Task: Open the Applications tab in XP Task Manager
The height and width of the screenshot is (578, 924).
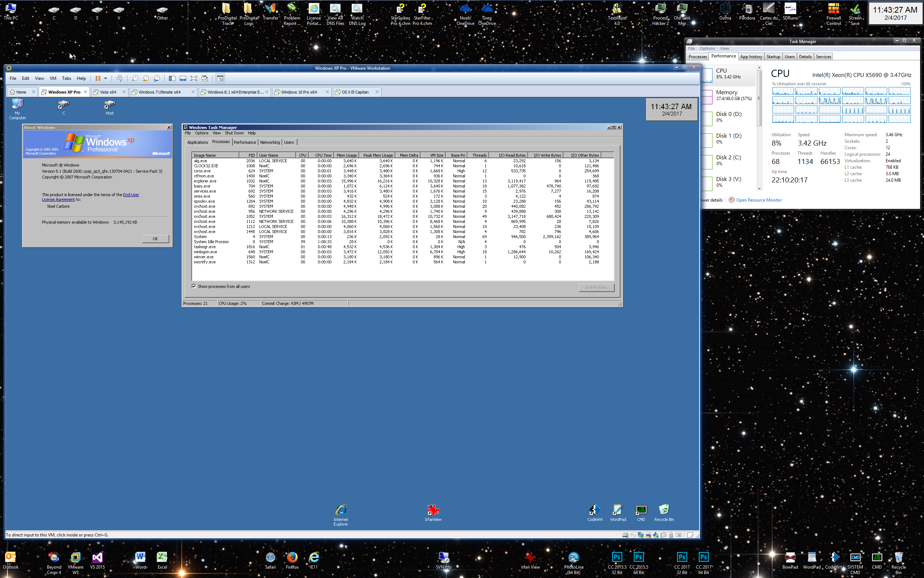Action: click(x=197, y=142)
